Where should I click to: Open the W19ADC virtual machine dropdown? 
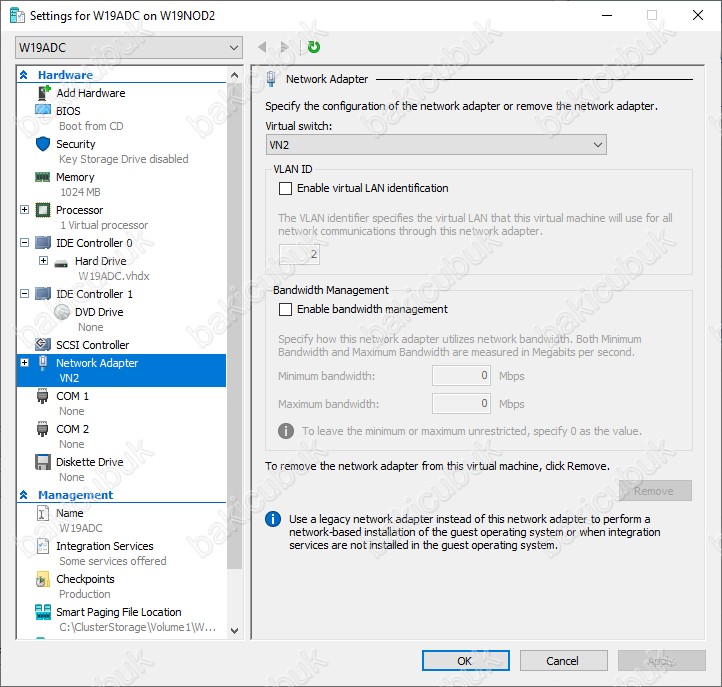pyautogui.click(x=129, y=47)
